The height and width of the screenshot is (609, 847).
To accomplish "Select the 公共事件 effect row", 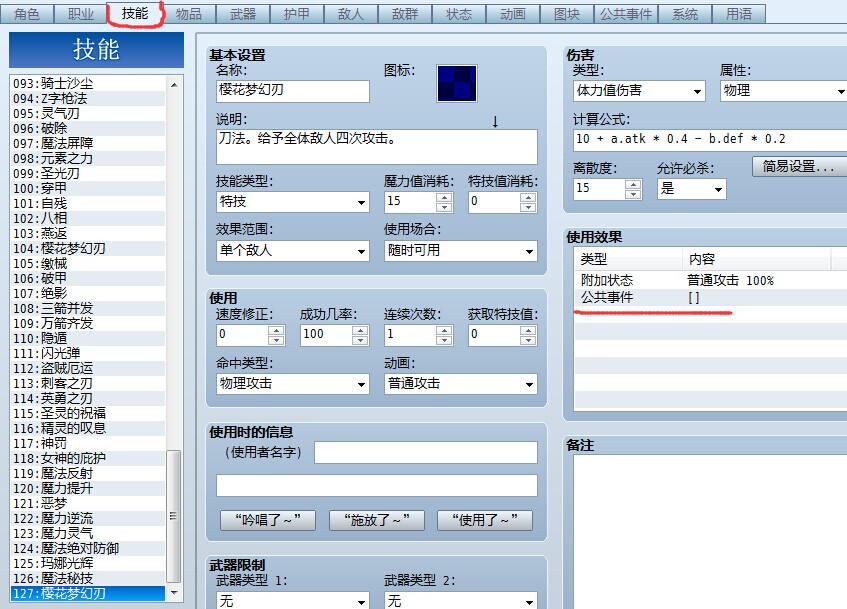I will click(x=711, y=297).
